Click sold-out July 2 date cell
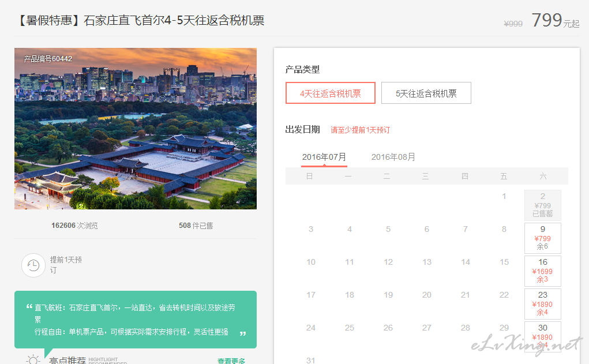Image resolution: width=589 pixels, height=364 pixels. [542, 205]
